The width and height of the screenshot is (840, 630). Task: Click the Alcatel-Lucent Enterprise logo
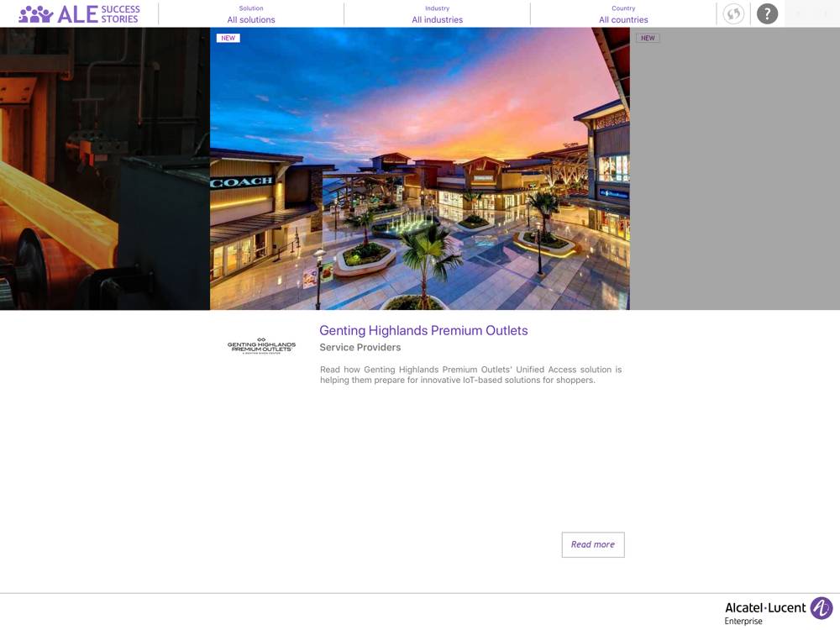pyautogui.click(x=779, y=612)
